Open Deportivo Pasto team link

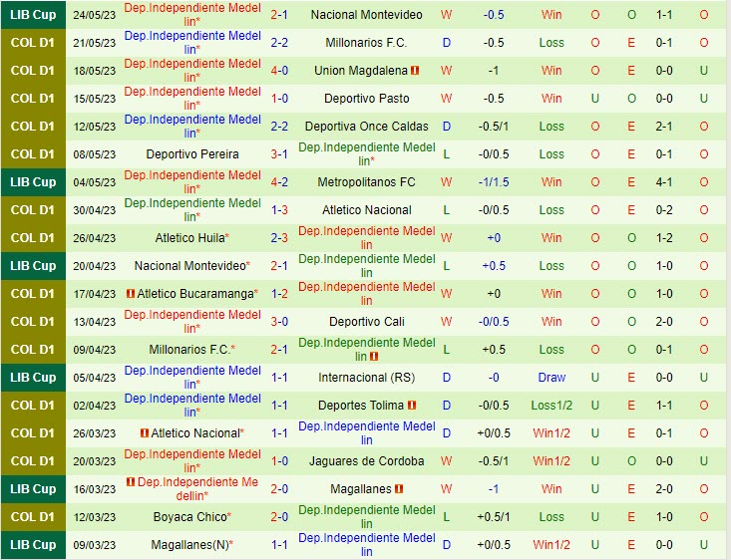[x=366, y=99]
